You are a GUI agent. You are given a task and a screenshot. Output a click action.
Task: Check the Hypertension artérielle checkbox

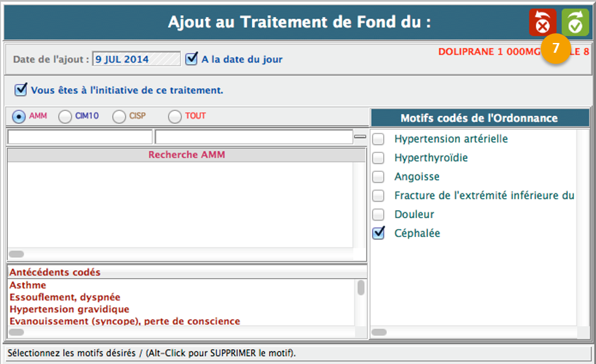pyautogui.click(x=378, y=139)
